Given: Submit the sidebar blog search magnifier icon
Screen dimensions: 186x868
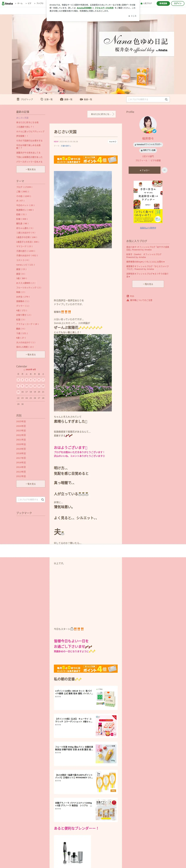Looking at the screenshot, I should tap(43, 499).
